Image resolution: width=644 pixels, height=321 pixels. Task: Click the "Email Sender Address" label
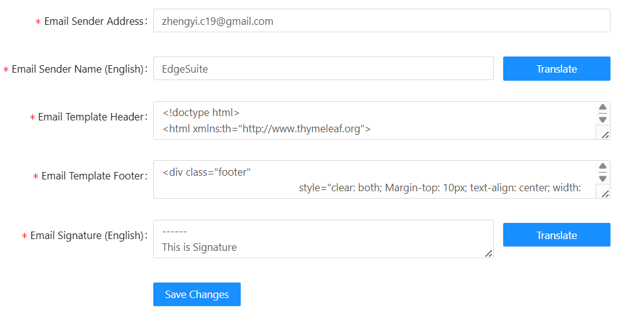point(94,21)
